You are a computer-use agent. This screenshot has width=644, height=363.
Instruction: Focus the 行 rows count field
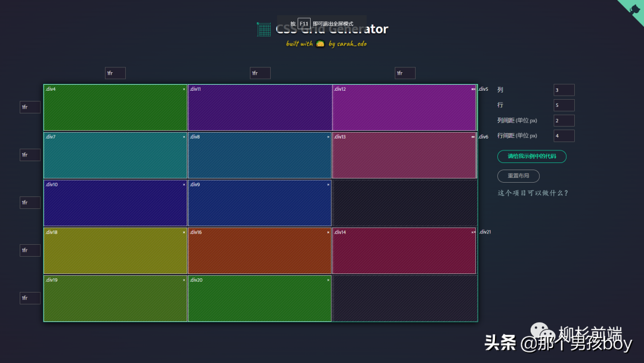564,105
